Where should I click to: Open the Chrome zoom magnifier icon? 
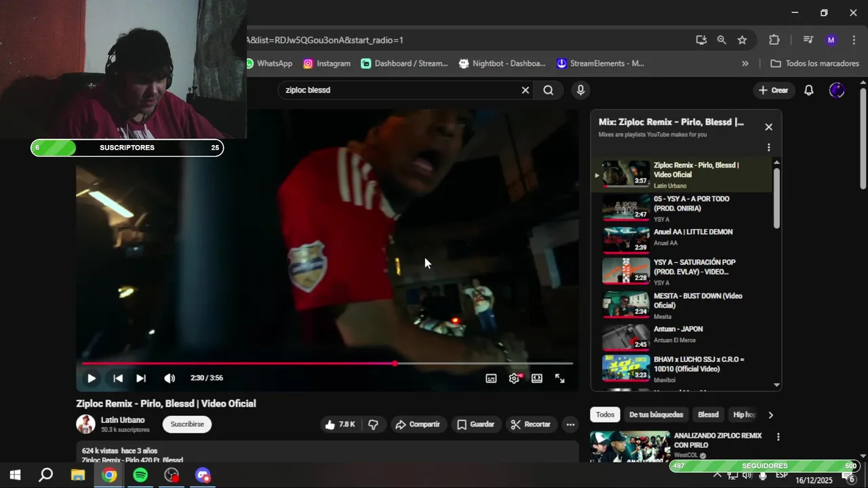point(722,40)
